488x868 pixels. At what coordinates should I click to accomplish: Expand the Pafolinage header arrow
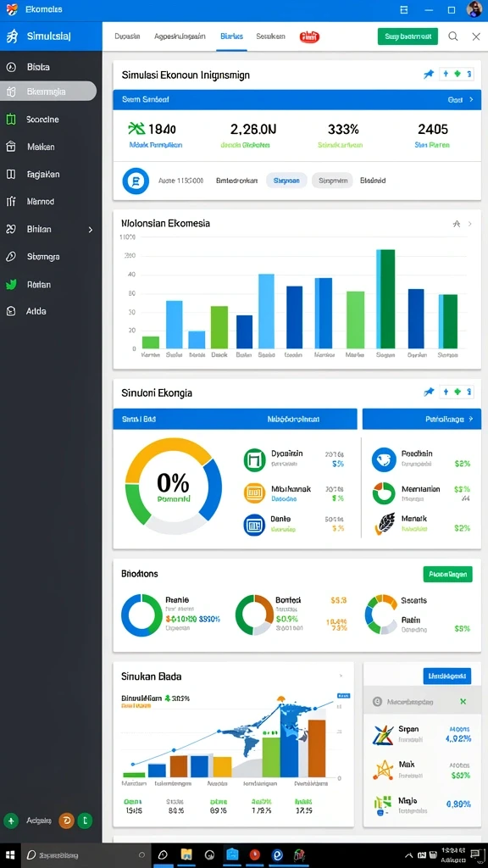click(x=471, y=420)
